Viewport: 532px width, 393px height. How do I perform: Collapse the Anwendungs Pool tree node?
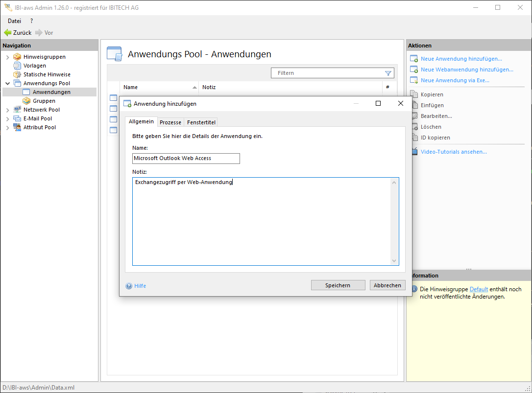7,83
